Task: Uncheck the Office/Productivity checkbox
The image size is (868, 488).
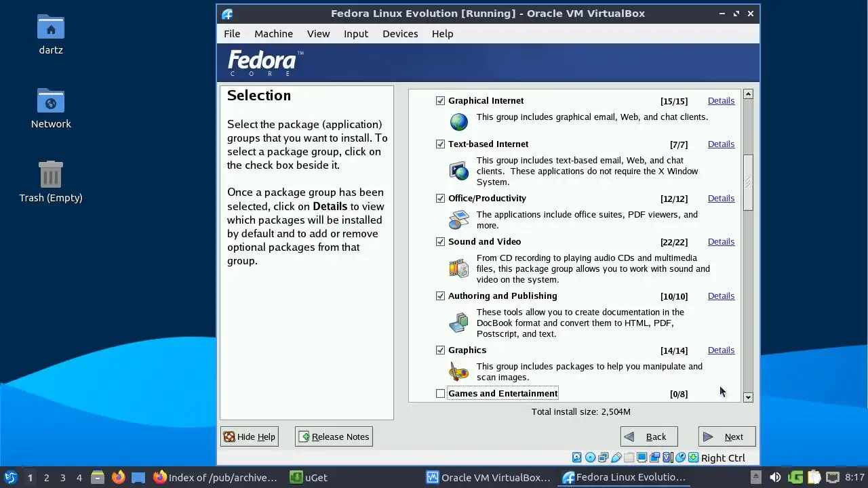Action: coord(441,198)
